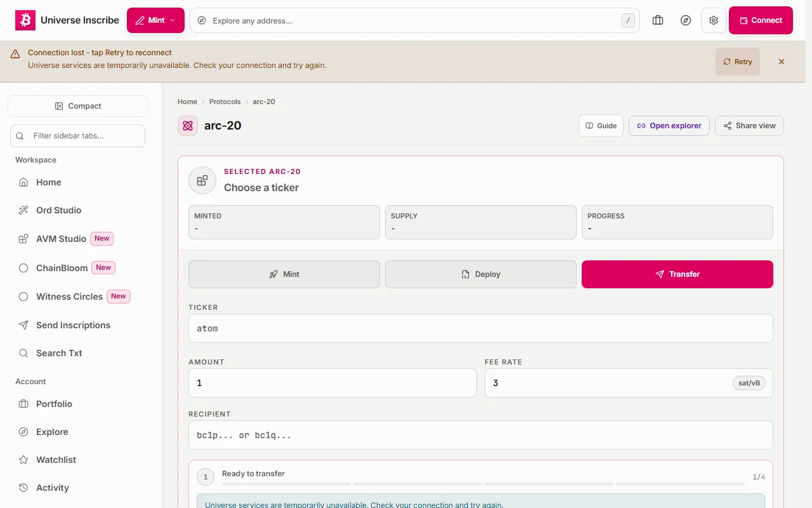Screen dimensions: 812x508
Task: Click the 1/4 step counter
Action: click(759, 477)
